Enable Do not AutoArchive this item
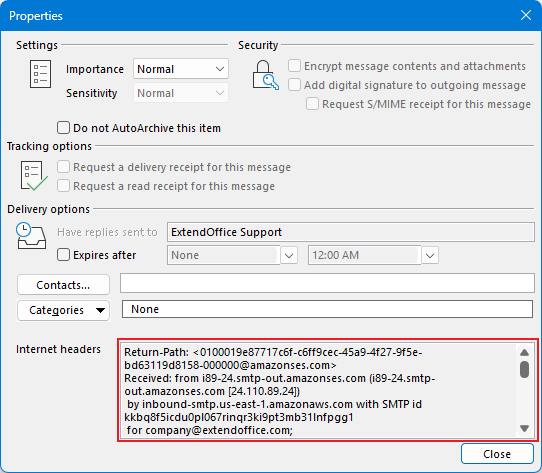 point(63,128)
